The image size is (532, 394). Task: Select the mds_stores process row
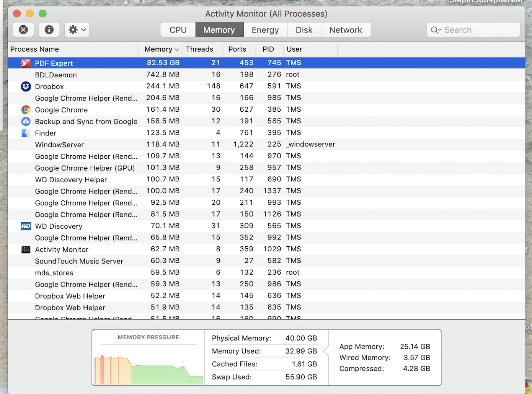point(266,273)
